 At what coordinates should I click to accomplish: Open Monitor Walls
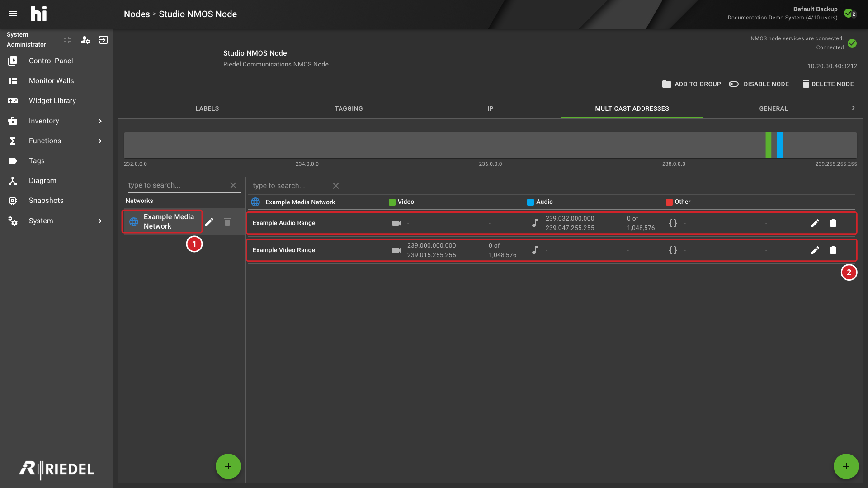coord(56,80)
